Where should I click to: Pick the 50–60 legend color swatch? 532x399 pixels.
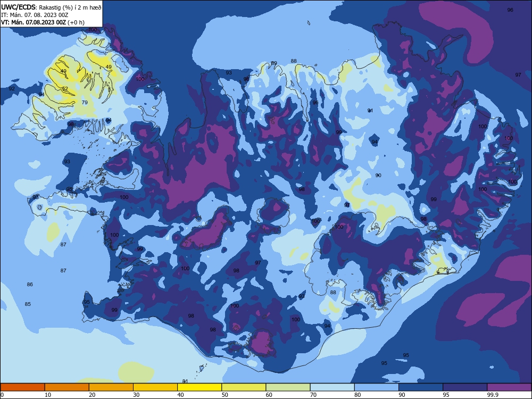244,387
